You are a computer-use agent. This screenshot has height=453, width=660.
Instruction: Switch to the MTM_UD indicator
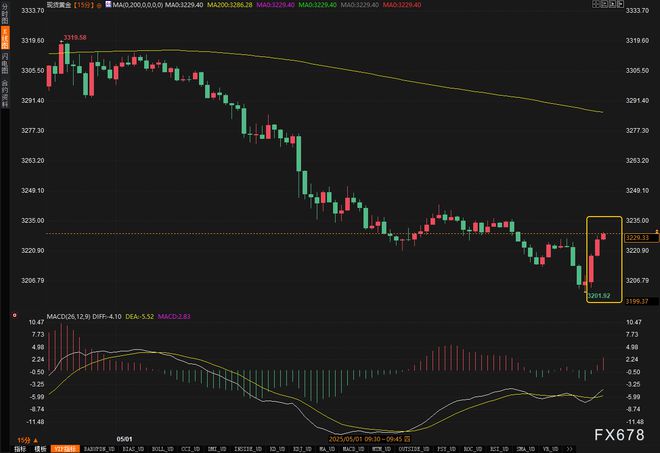(x=382, y=449)
